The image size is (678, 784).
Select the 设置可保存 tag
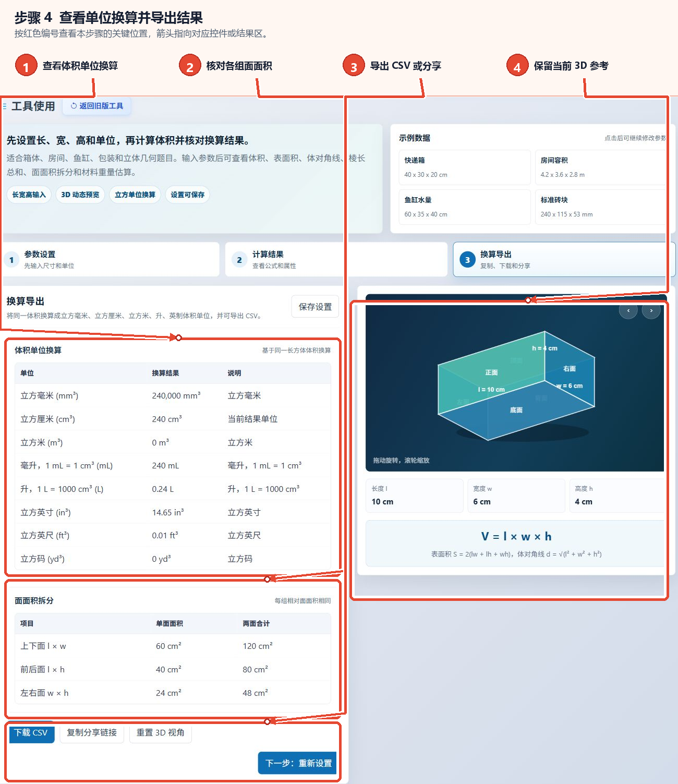[x=188, y=195]
